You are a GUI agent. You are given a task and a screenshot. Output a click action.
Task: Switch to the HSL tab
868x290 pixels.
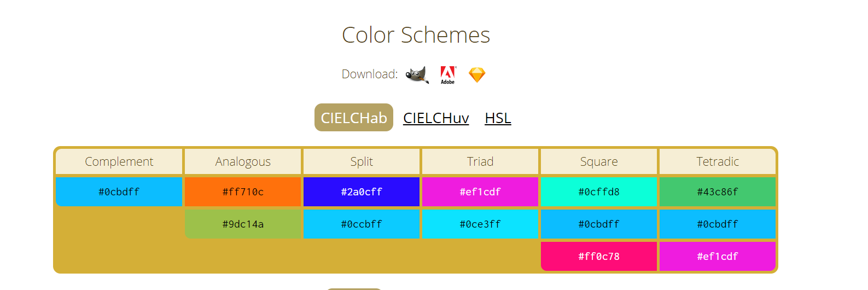point(498,118)
